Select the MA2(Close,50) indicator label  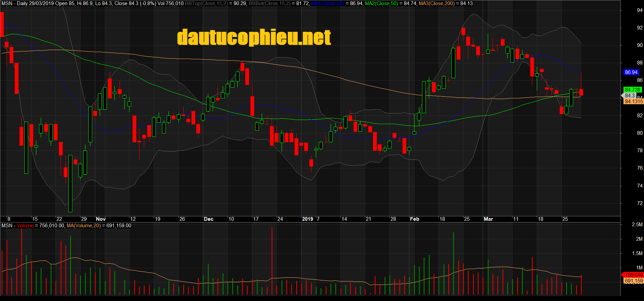click(381, 3)
